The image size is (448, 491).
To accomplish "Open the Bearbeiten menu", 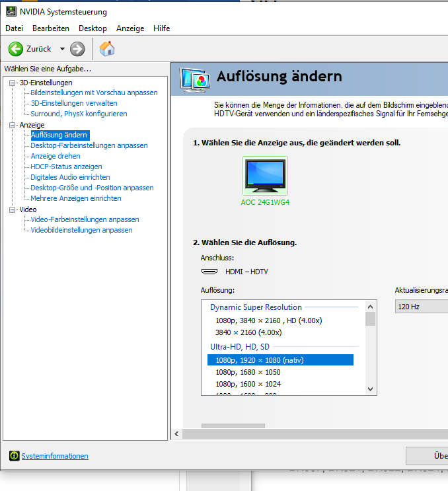I will [x=51, y=28].
